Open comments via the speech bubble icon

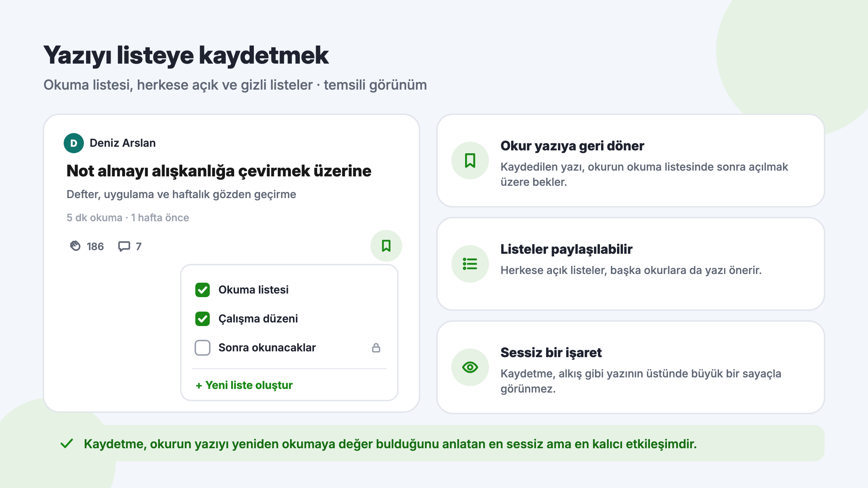click(124, 246)
